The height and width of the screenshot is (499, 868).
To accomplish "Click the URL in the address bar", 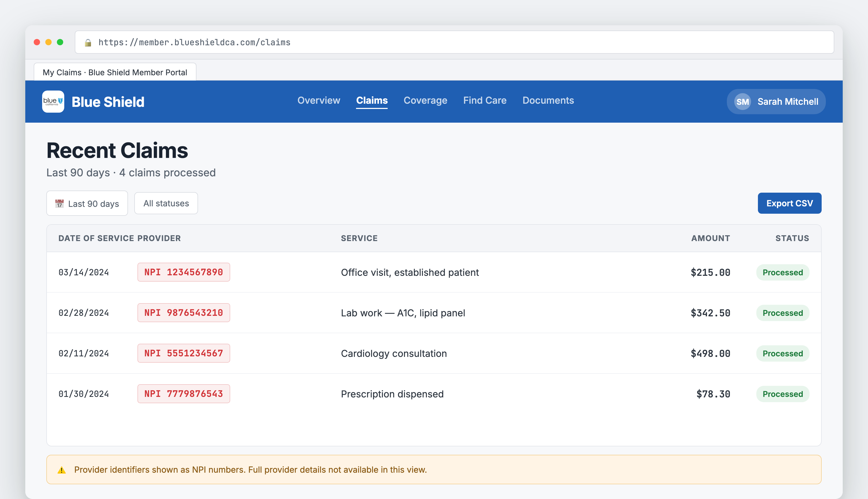I will [x=194, y=42].
